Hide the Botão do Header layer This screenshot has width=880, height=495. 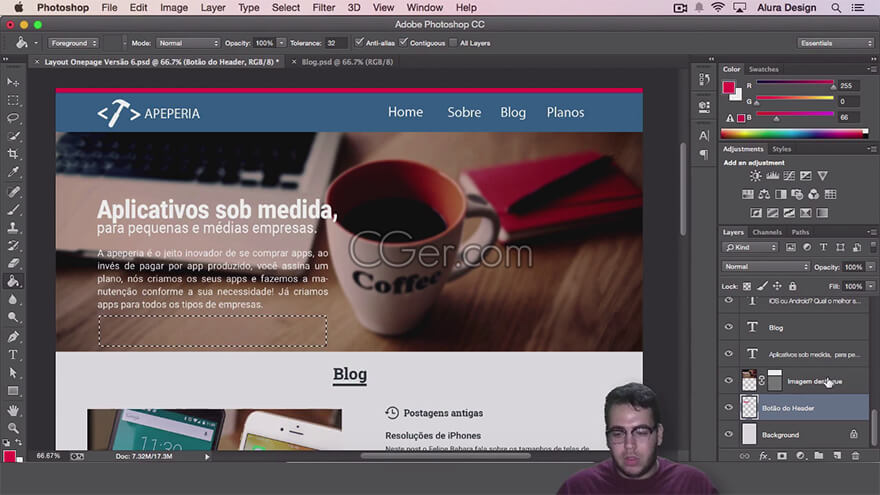[728, 407]
